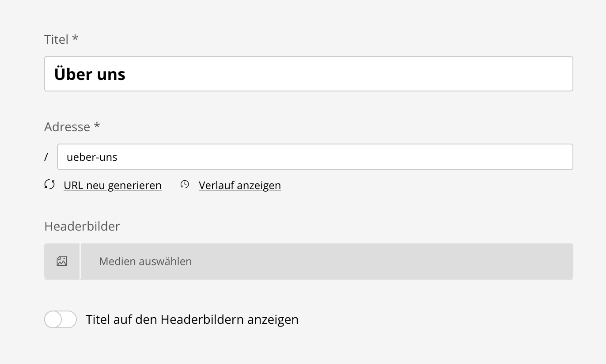606x364 pixels.
Task: Click the 'Headerbilder' section label
Action: click(x=82, y=227)
